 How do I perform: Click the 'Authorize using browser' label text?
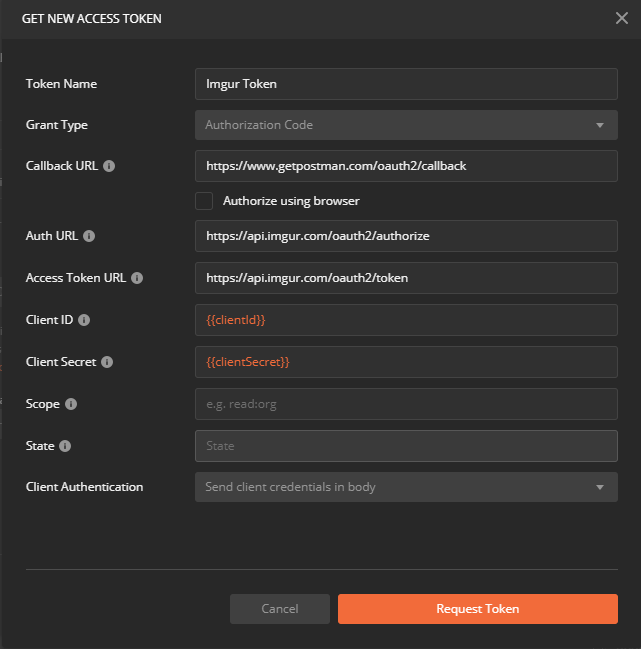coord(291,201)
